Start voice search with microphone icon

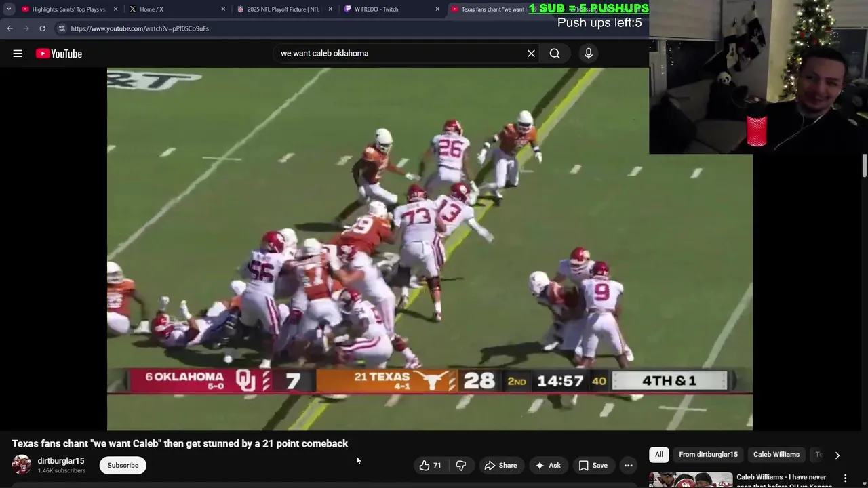[589, 54]
